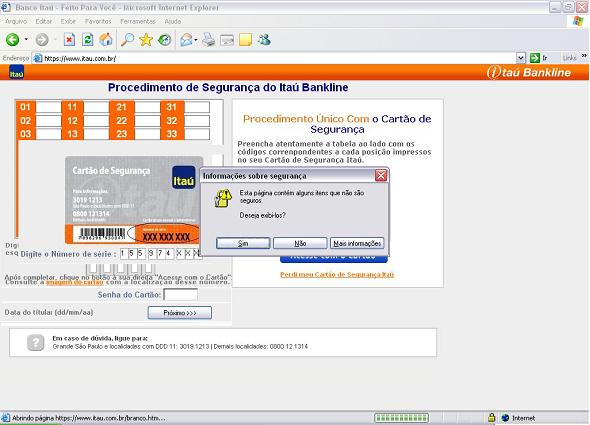Viewport: 590px width, 425px height.
Task: Open the Editar menu
Action: point(44,21)
